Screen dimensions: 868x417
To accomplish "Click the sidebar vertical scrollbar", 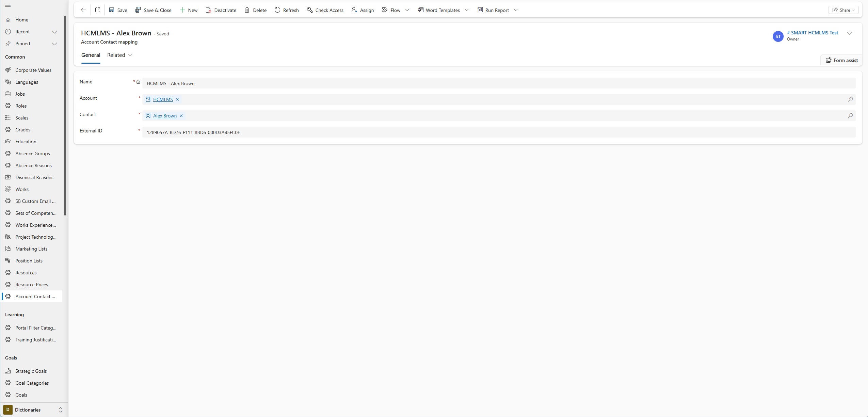I will pyautogui.click(x=65, y=115).
